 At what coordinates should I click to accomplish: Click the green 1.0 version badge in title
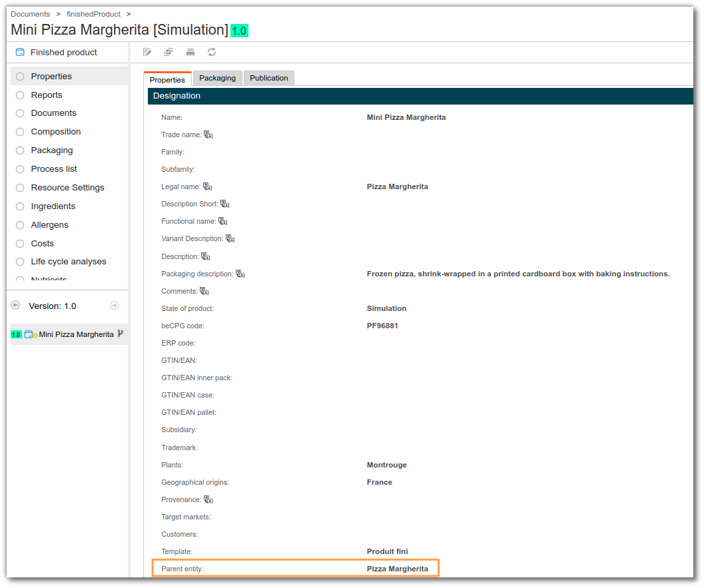(x=239, y=31)
